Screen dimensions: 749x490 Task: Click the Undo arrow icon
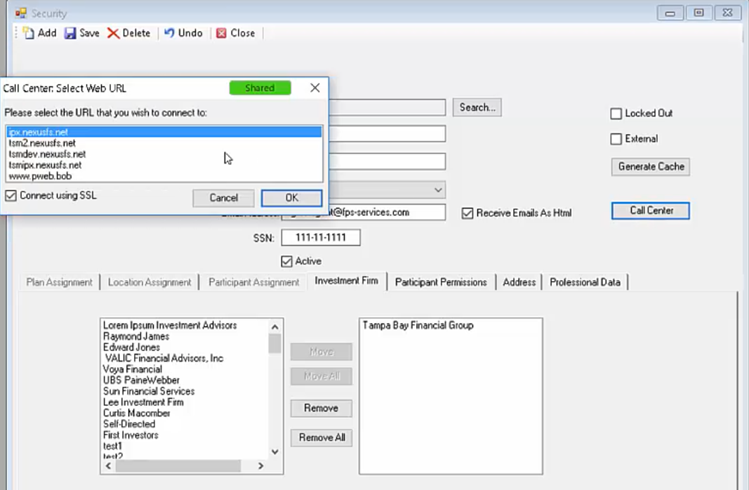click(x=169, y=33)
